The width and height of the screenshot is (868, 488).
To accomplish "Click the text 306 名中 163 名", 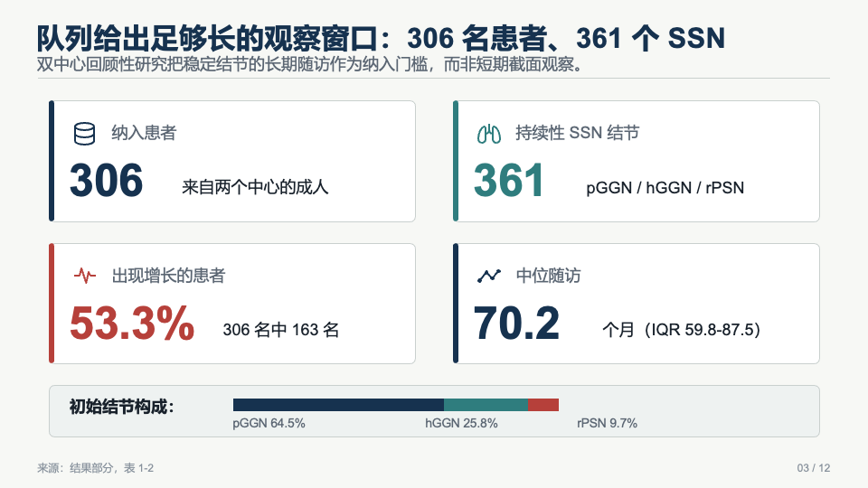I will 281,330.
